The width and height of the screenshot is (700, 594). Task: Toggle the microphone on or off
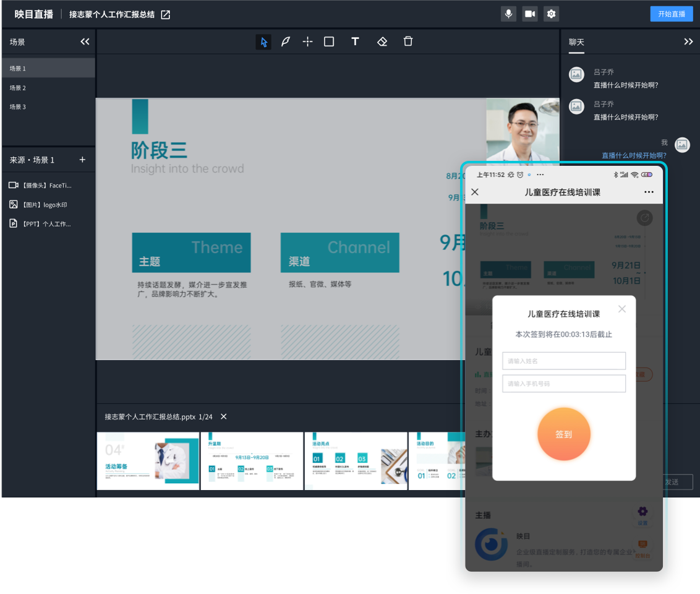(x=508, y=14)
